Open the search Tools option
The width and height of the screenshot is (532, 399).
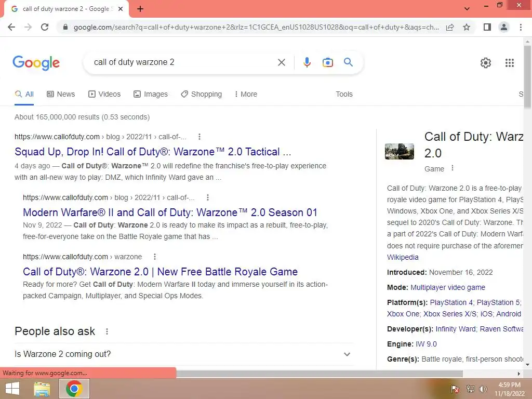point(344,95)
